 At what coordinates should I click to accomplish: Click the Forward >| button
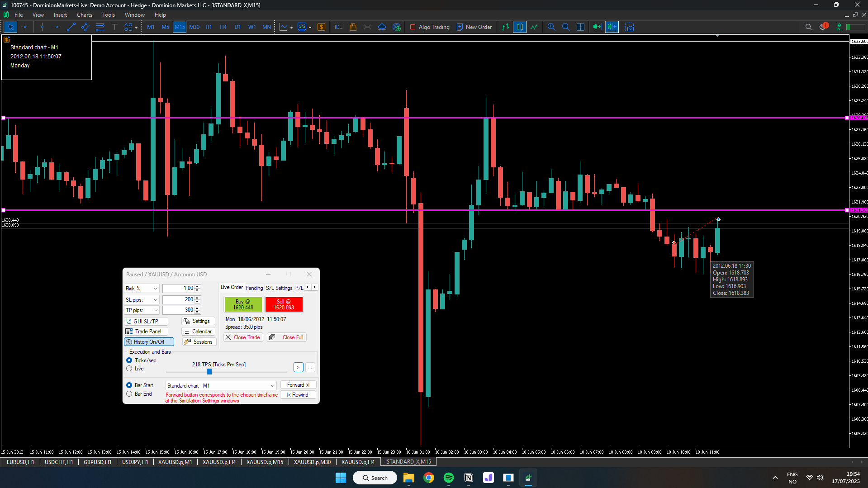298,385
